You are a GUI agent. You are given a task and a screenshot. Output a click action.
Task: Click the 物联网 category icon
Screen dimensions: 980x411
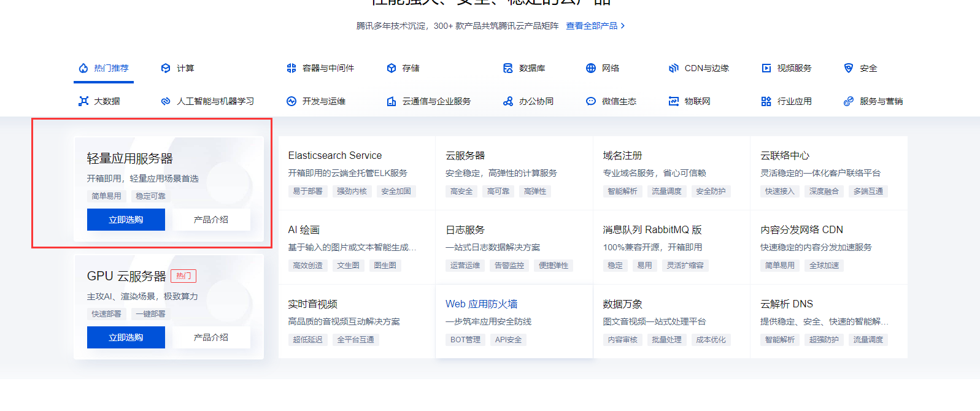[674, 101]
